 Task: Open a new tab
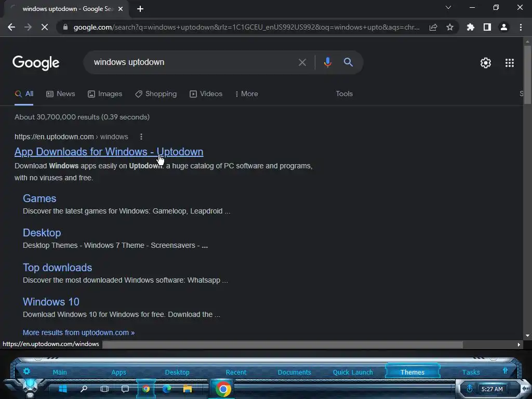(140, 9)
